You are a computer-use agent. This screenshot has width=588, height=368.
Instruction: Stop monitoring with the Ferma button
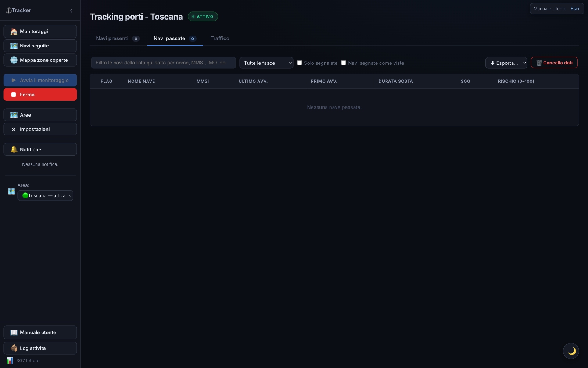pos(40,95)
